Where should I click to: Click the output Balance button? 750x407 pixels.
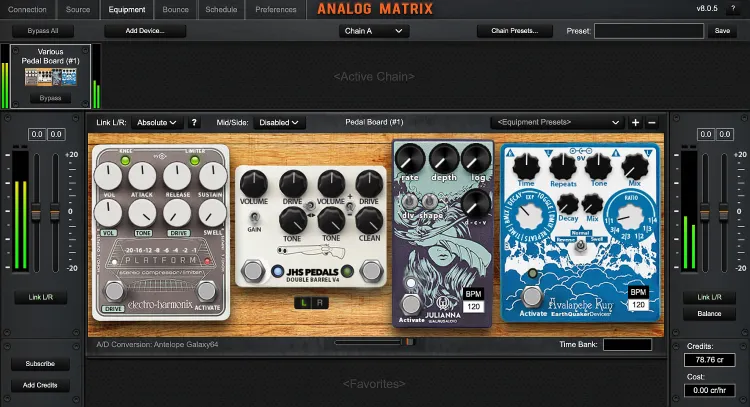click(709, 314)
